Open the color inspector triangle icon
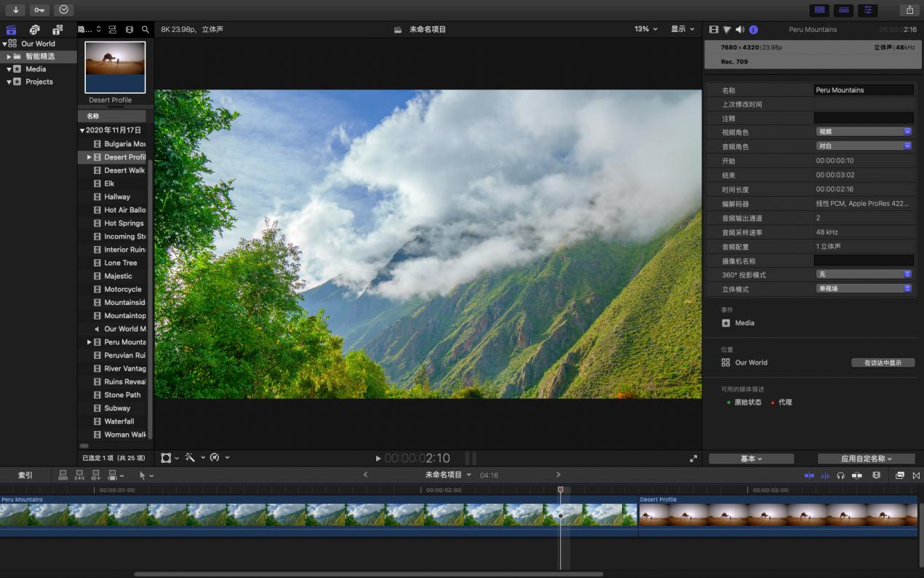924x578 pixels. point(727,30)
